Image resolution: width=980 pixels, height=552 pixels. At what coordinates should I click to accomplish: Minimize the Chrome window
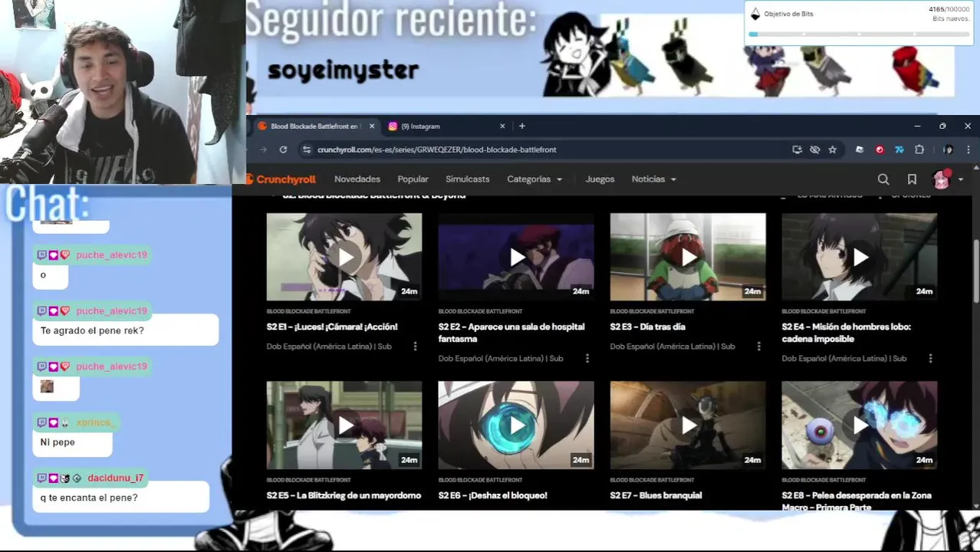click(917, 126)
